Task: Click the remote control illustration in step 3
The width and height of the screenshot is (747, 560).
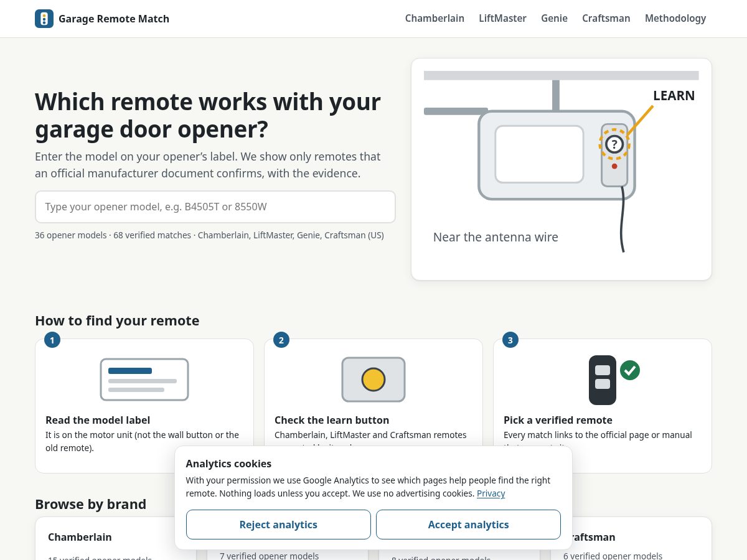Action: point(603,380)
